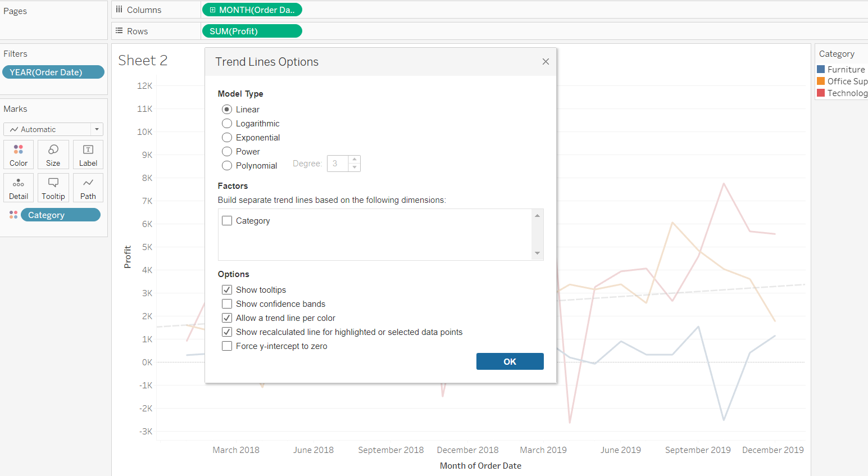Open the Tooltip marks card
The height and width of the screenshot is (476, 868).
[x=53, y=188]
